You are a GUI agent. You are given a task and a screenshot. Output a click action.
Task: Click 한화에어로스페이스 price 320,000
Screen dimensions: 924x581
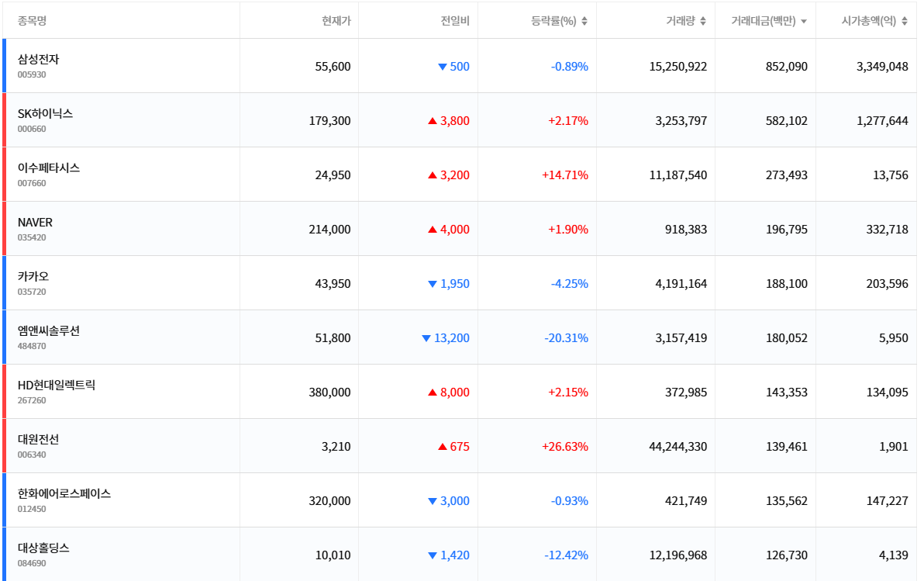pos(330,501)
